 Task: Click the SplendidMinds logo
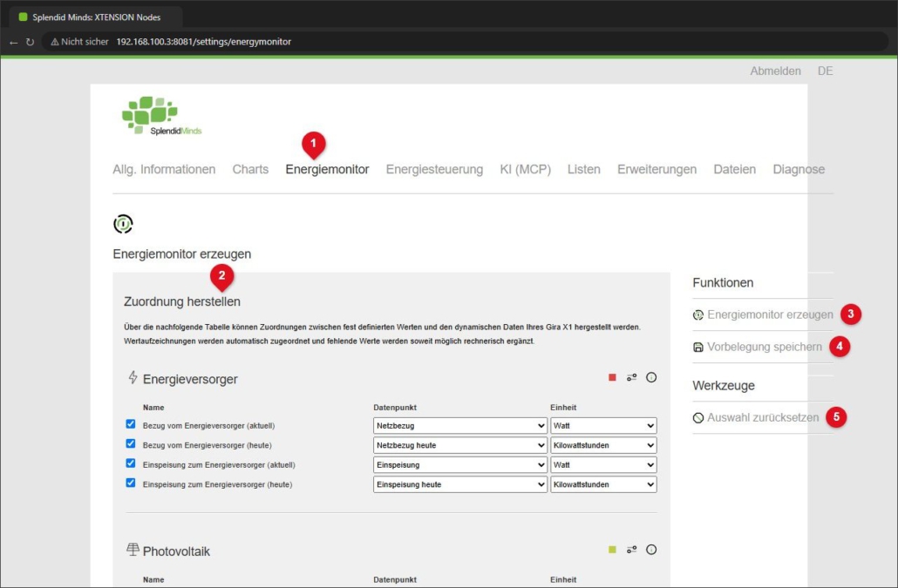[x=161, y=116]
